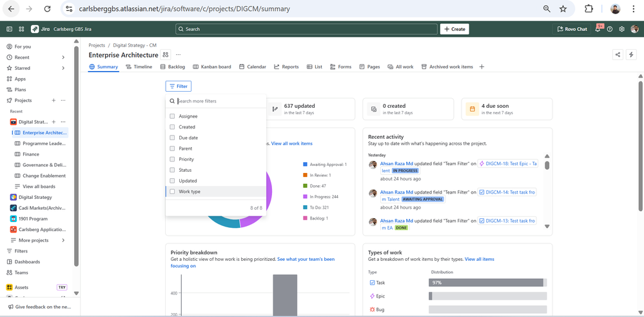The image size is (644, 317).
Task: Click Give feedback on the new navigation
Action: click(x=39, y=307)
